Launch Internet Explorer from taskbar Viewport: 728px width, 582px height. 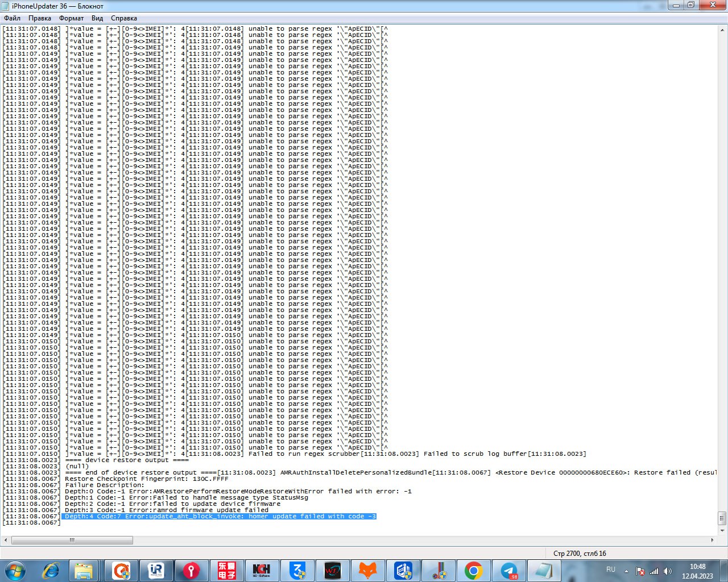tap(51, 571)
